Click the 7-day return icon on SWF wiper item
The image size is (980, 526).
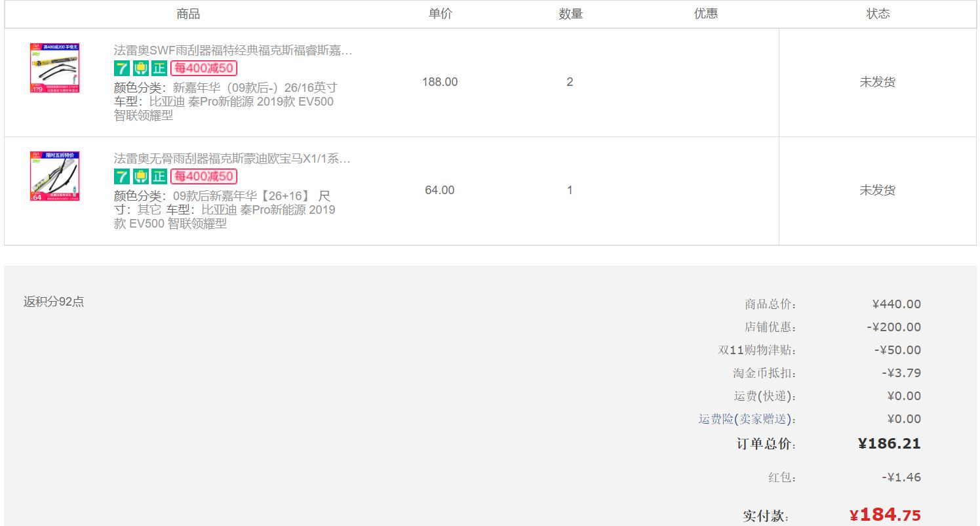coord(122,68)
